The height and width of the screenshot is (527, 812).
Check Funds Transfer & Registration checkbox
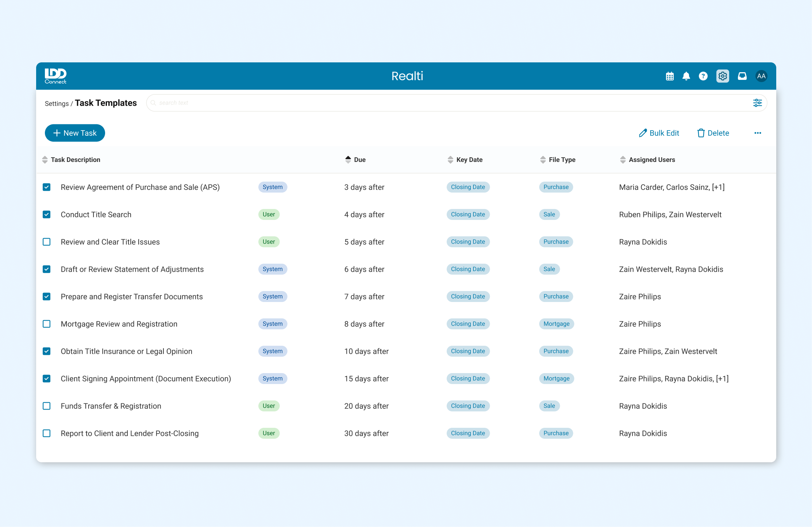47,406
